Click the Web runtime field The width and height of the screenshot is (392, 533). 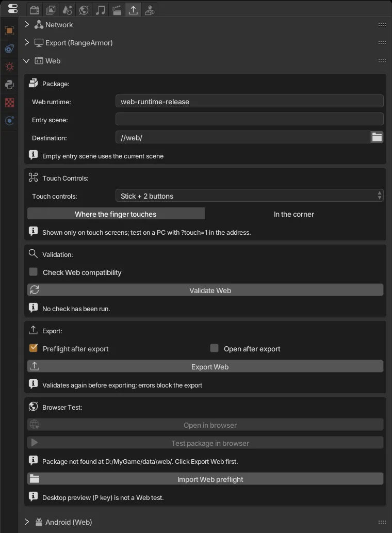pos(249,101)
